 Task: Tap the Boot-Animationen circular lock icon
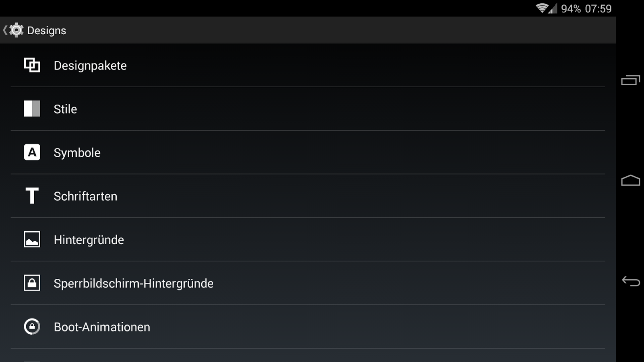[x=32, y=326]
